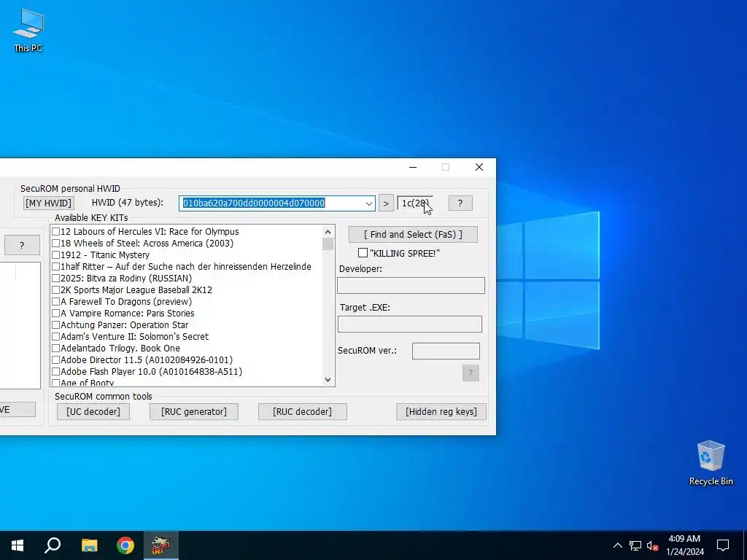Viewport: 747px width, 560px height.
Task: Click the key kit list scrollbar thumb
Action: (x=328, y=244)
